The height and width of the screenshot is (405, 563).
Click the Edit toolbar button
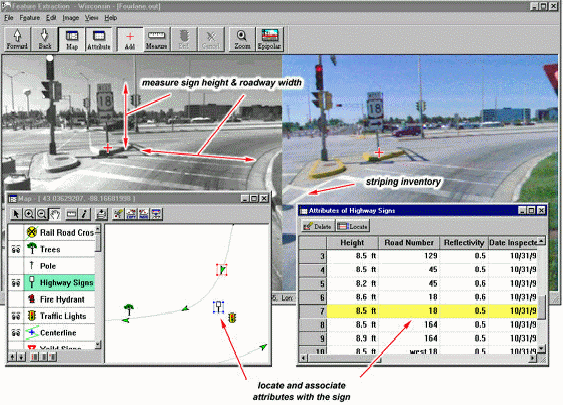[184, 39]
